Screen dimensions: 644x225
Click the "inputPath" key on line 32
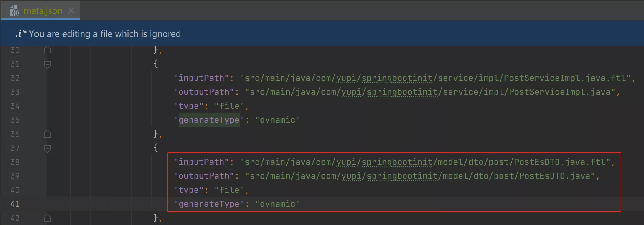point(201,78)
